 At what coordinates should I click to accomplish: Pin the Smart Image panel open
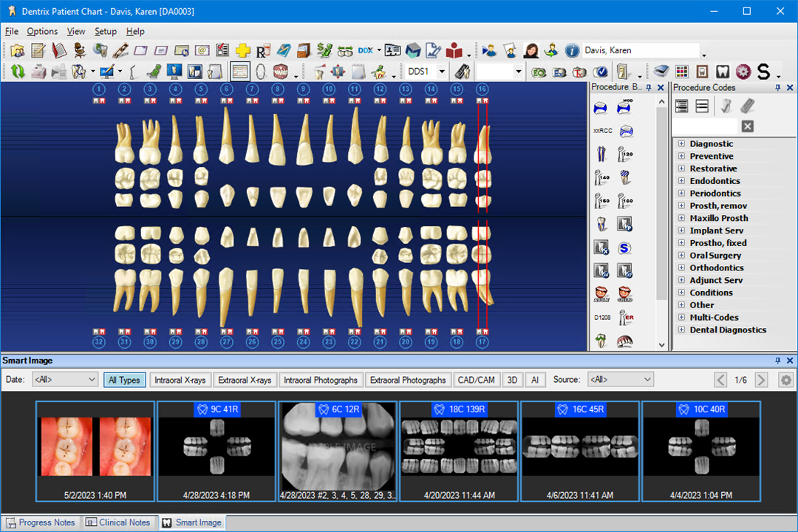coord(780,361)
